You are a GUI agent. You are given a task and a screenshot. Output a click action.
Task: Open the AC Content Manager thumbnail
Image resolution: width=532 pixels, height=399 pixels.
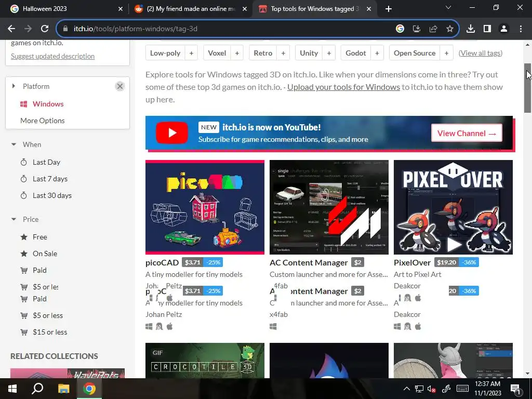pyautogui.click(x=329, y=207)
